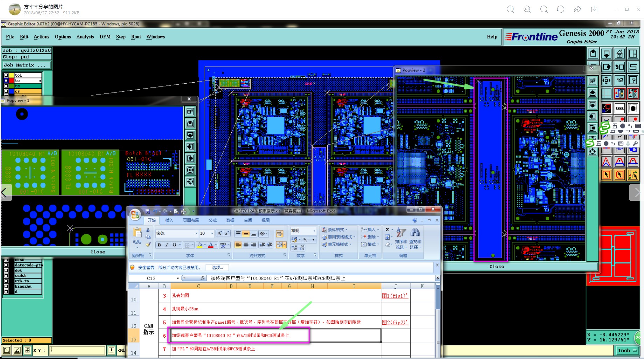Viewport: 644px width, 359px height.
Task: Click the Bold formatting icon in Excel
Action: pyautogui.click(x=159, y=245)
